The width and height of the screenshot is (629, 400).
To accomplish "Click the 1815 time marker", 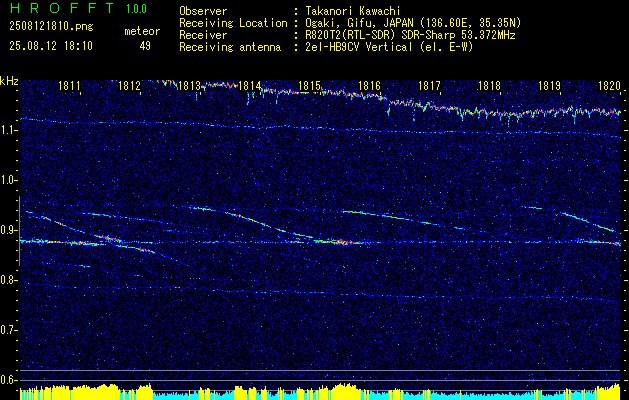I will 309,85.
